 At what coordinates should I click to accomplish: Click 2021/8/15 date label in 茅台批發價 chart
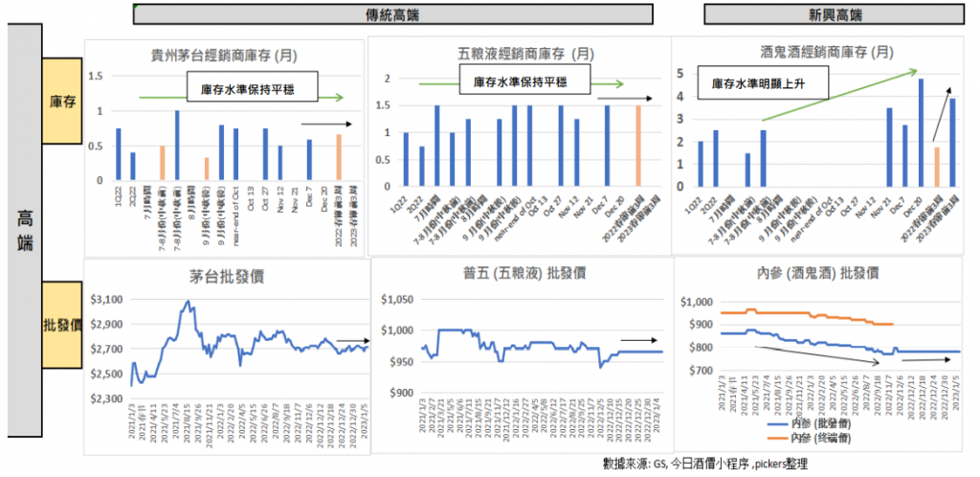pos(188,422)
